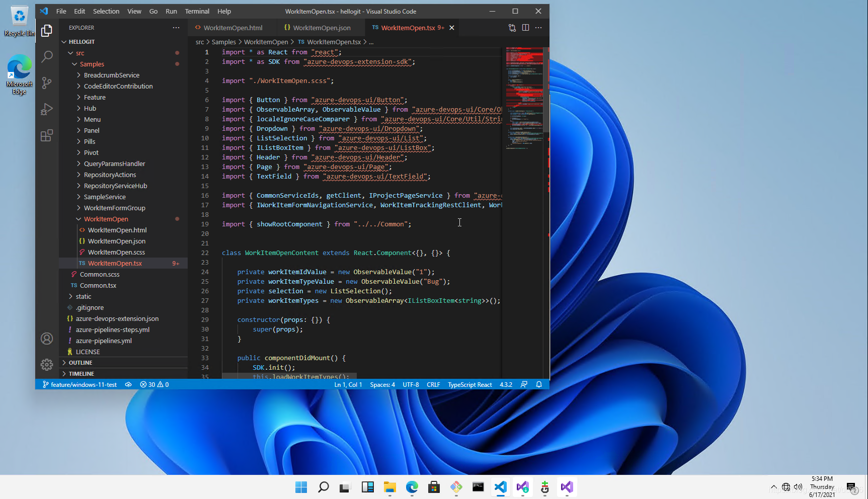Click Samples in the breadcrumb path
The width and height of the screenshot is (868, 499).
coord(223,42)
